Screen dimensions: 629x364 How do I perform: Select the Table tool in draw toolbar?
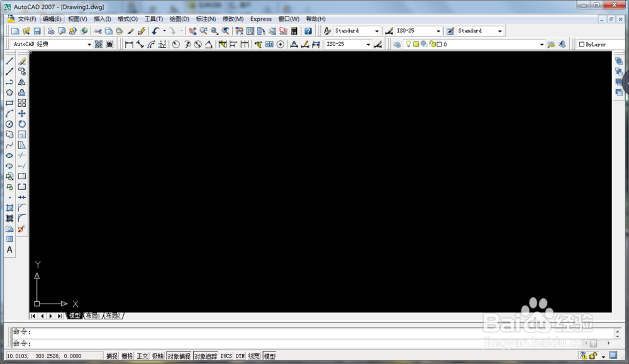9,240
